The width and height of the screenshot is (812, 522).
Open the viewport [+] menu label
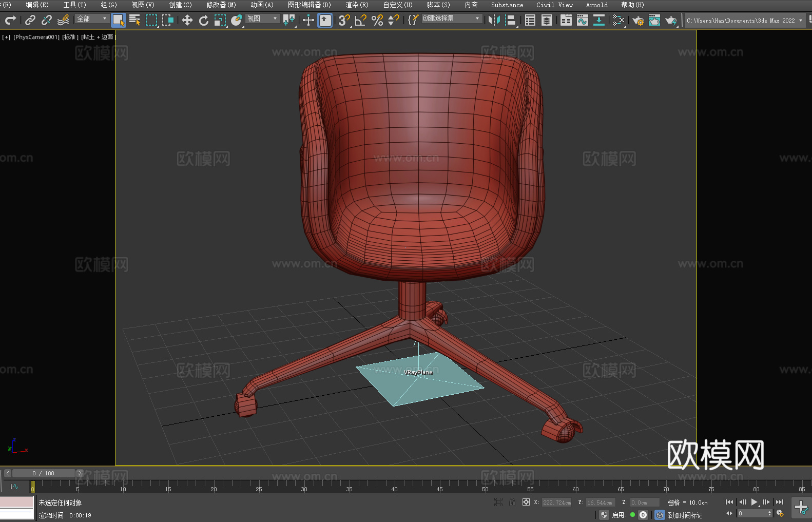(6, 37)
